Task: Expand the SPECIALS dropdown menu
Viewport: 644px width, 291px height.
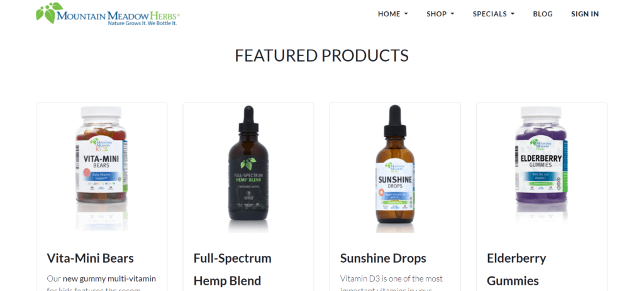Action: pos(493,14)
